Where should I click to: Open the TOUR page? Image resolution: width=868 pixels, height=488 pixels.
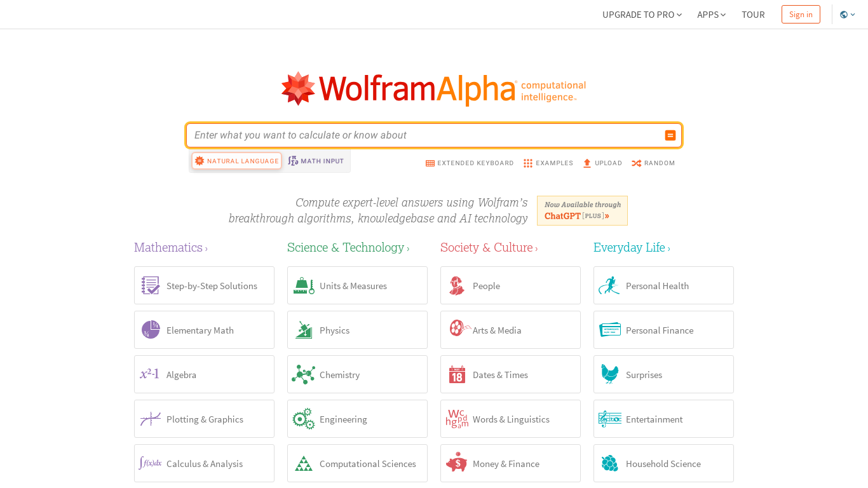coord(753,14)
